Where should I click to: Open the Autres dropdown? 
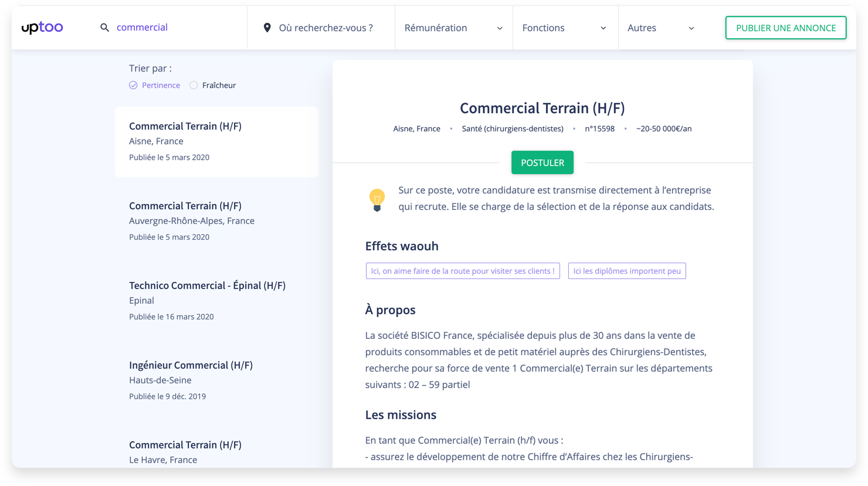point(662,28)
